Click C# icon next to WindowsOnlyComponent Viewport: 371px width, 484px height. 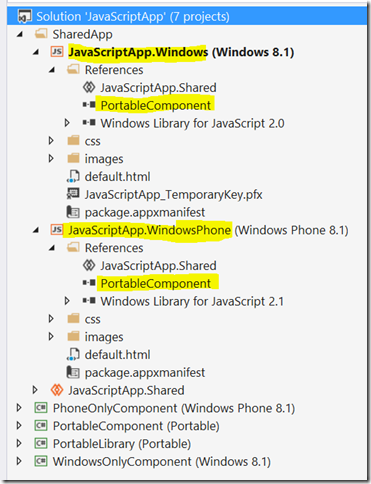pyautogui.click(x=41, y=461)
